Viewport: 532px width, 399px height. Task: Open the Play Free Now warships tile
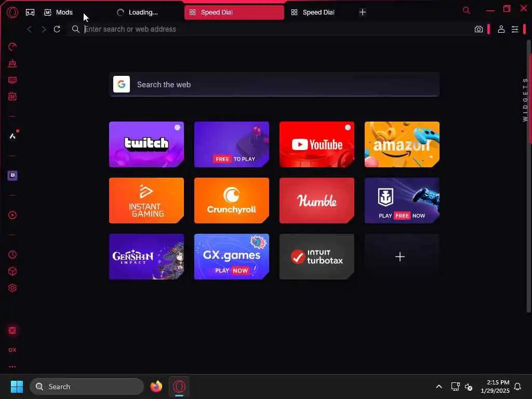point(402,201)
